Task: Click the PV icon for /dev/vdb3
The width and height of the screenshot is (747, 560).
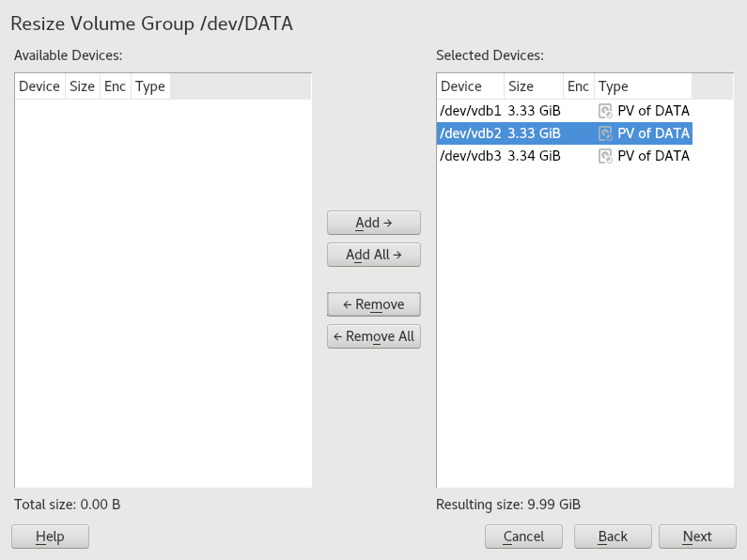Action: (606, 156)
